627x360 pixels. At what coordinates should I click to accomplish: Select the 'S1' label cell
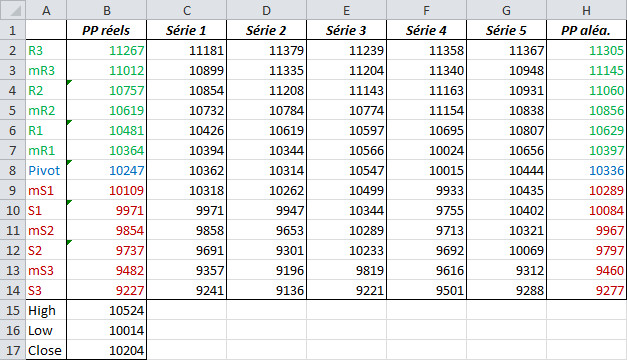46,210
